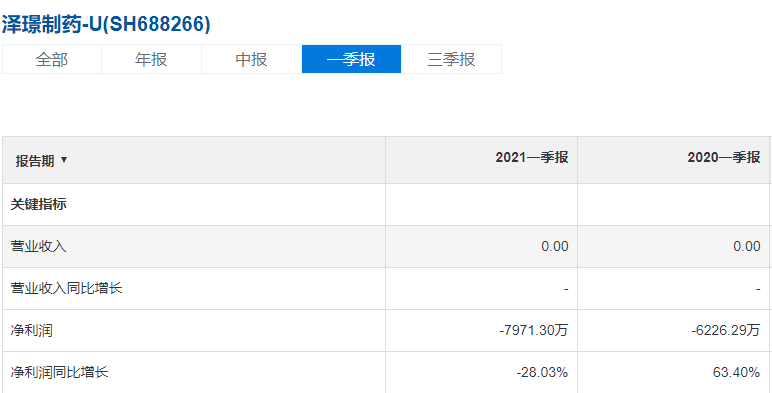The height and width of the screenshot is (393, 772).
Task: Click the 营业收入 row label
Action: (38, 246)
